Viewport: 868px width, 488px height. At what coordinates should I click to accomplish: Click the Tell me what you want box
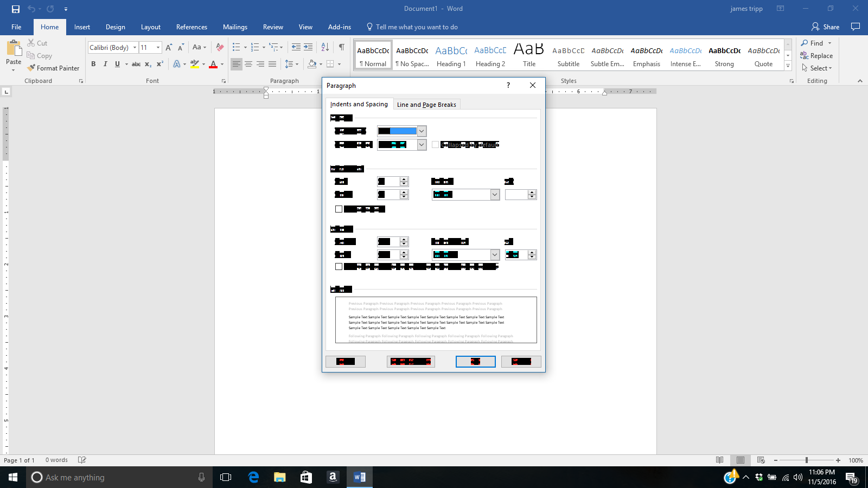point(416,27)
